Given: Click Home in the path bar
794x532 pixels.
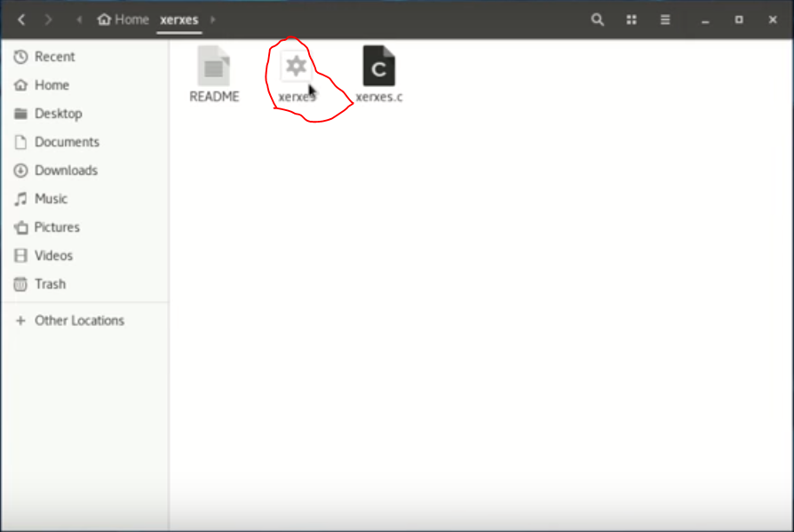Looking at the screenshot, I should tap(123, 20).
